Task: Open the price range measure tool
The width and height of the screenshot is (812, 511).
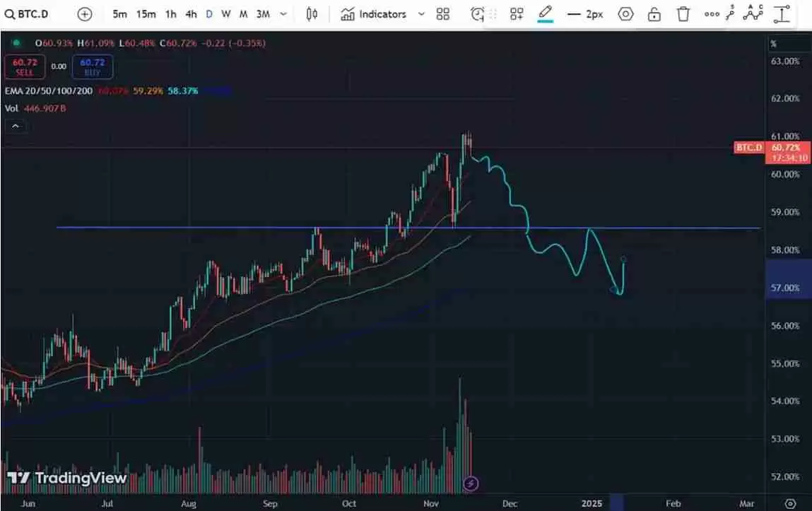Action: click(x=780, y=13)
